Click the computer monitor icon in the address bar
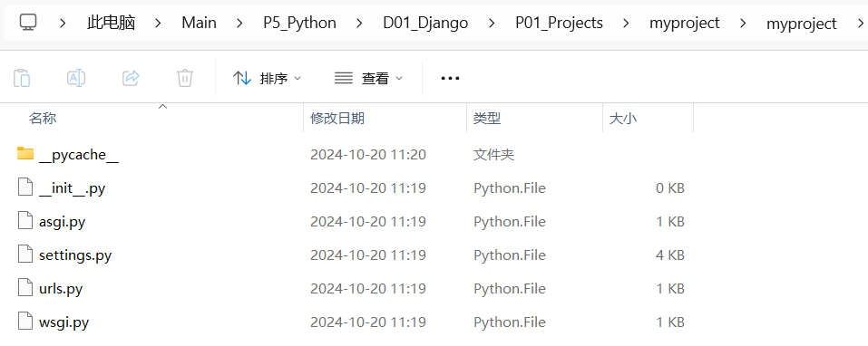The height and width of the screenshot is (346, 868). 28,22
